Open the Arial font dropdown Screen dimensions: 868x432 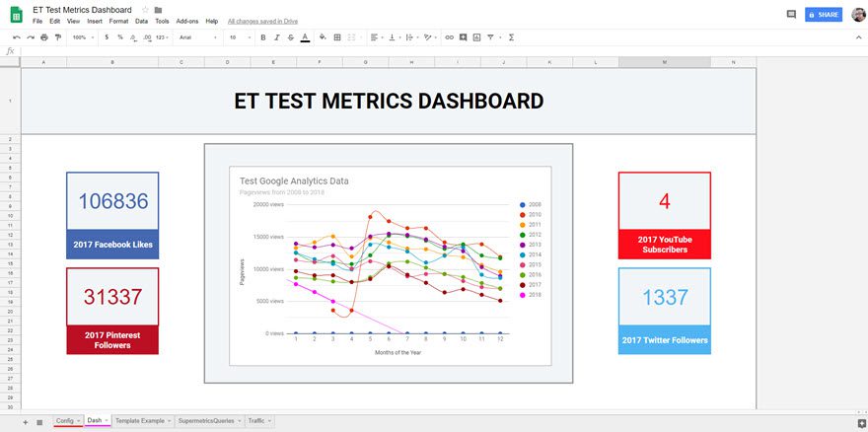click(197, 37)
